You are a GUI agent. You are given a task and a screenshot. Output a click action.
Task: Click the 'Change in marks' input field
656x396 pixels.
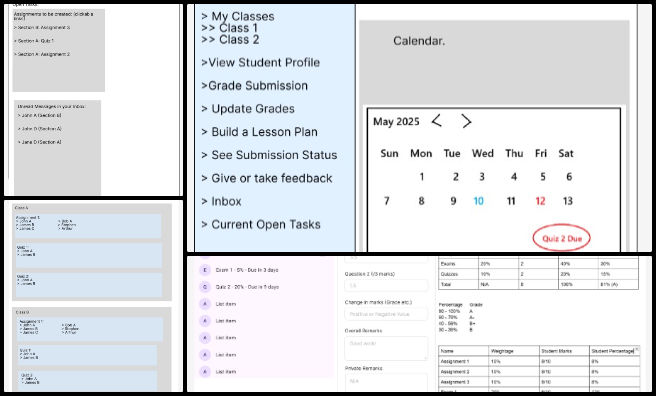pyautogui.click(x=386, y=314)
